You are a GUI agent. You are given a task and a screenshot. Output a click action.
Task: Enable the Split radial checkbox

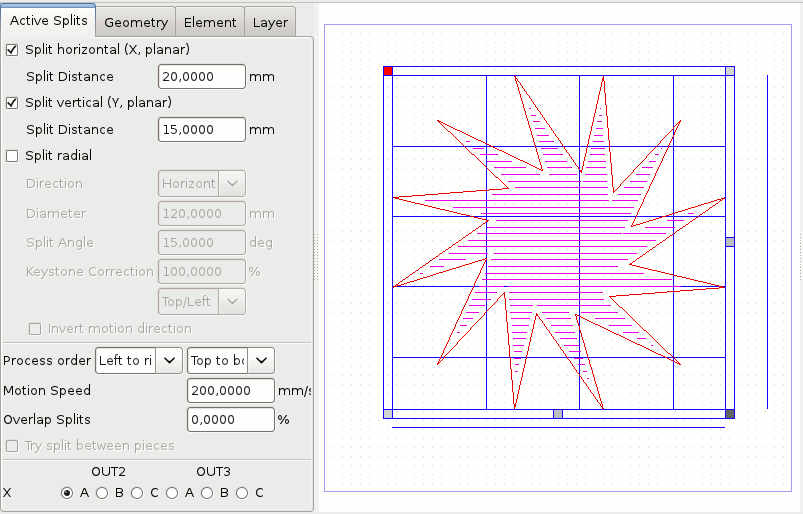(12, 155)
